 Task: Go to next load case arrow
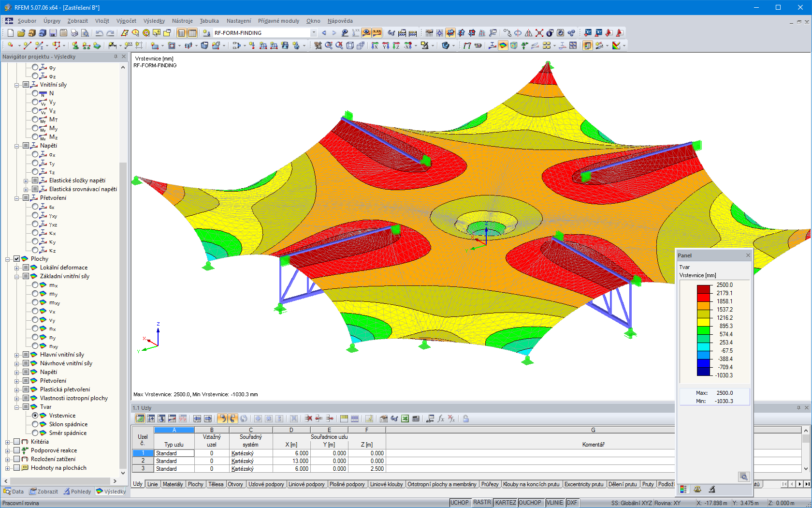(x=334, y=33)
